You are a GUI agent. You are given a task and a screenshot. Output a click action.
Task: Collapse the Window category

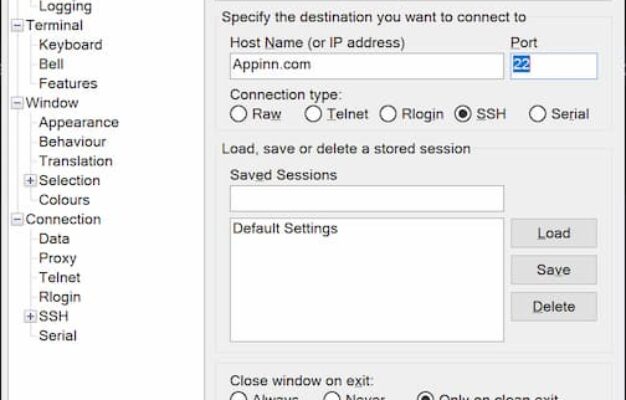tap(16, 103)
